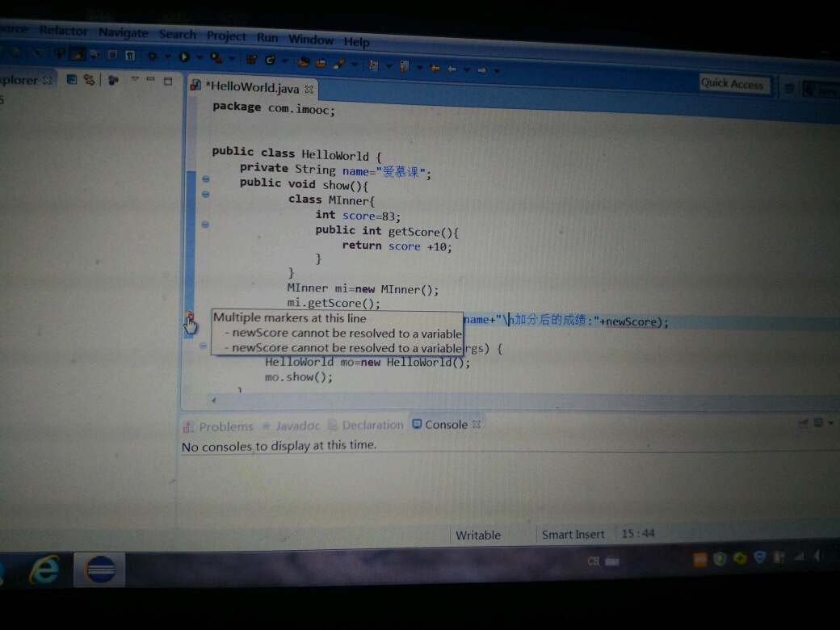Expand the Debug dropdown arrow
The width and height of the screenshot is (840, 630).
point(167,57)
